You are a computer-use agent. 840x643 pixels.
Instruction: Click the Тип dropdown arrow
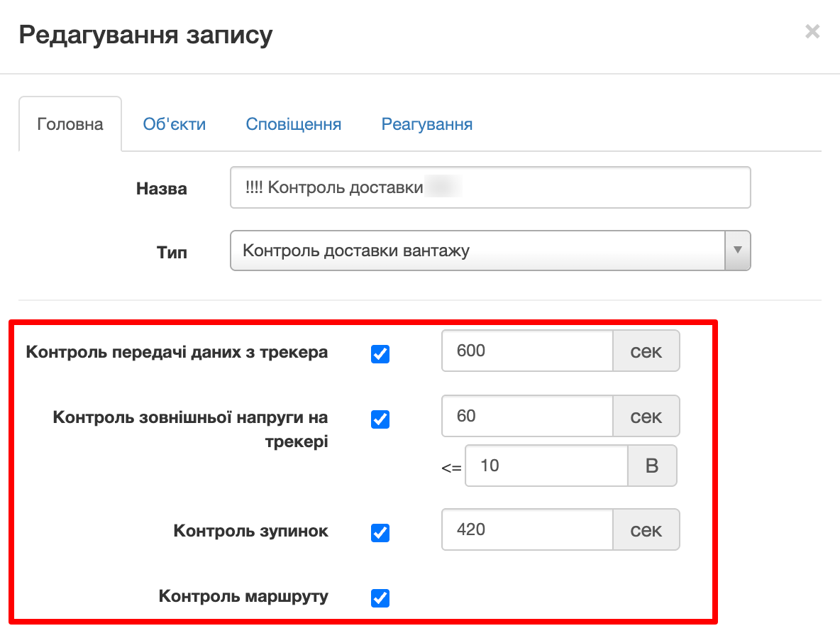pyautogui.click(x=738, y=251)
